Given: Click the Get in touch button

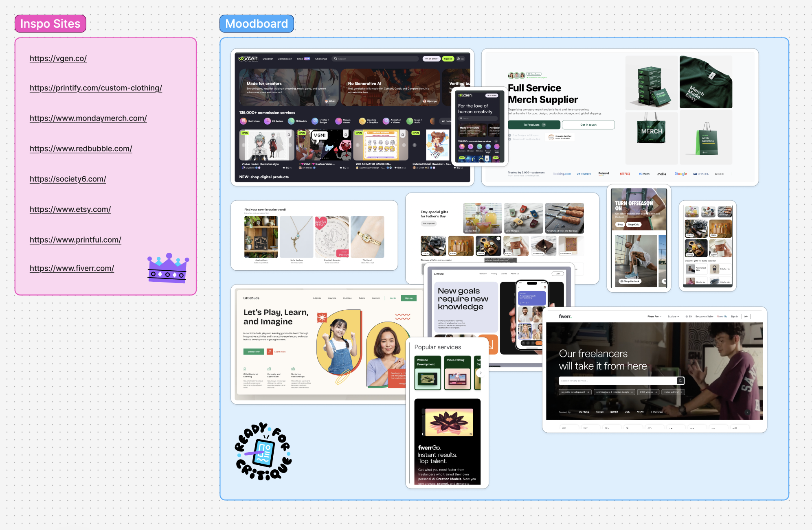Looking at the screenshot, I should tap(588, 125).
